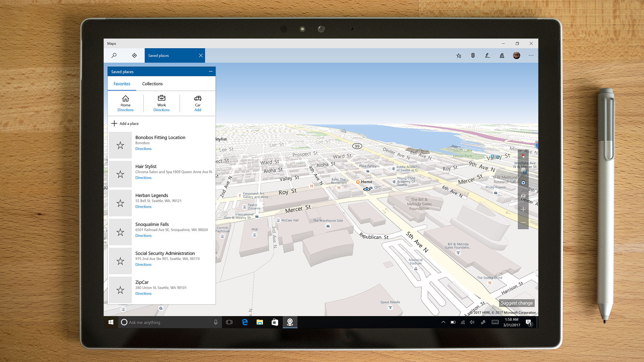Viewport: 644px width, 362px height.
Task: Open Directions for Social Security Administration
Action: (x=143, y=265)
